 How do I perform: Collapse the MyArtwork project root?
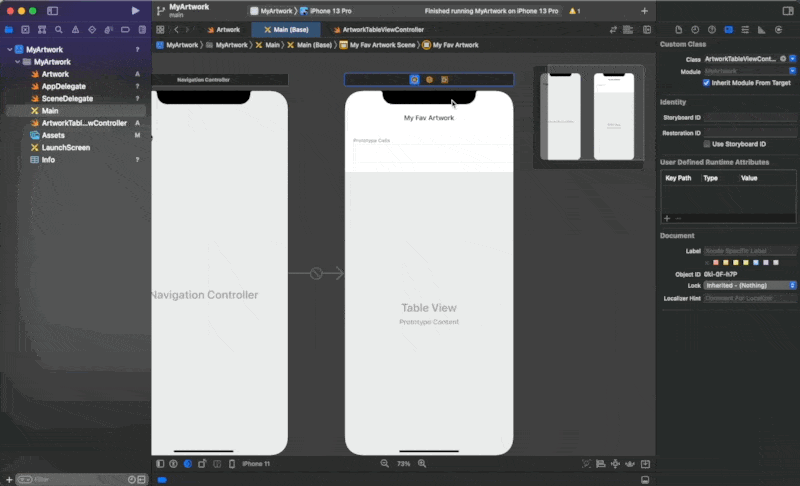[10, 49]
